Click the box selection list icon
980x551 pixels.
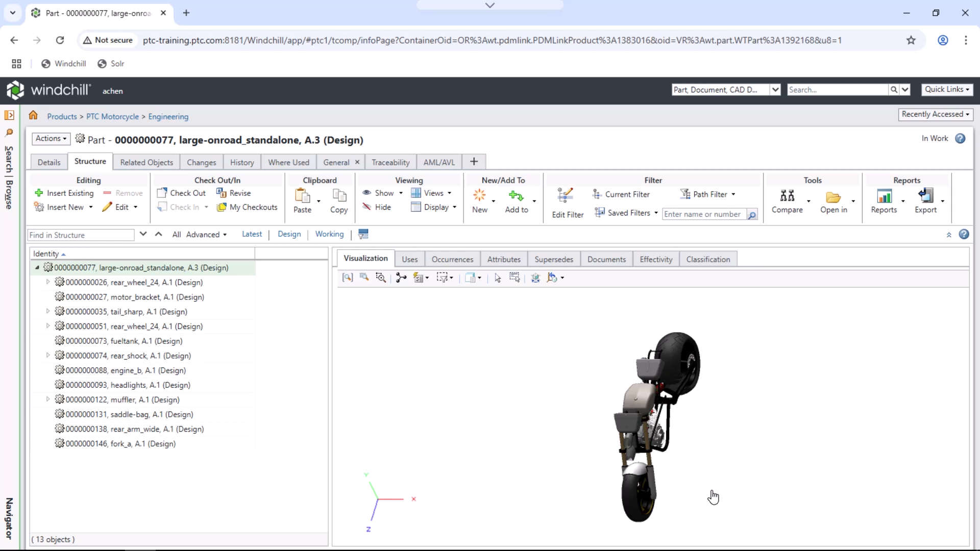tap(514, 278)
